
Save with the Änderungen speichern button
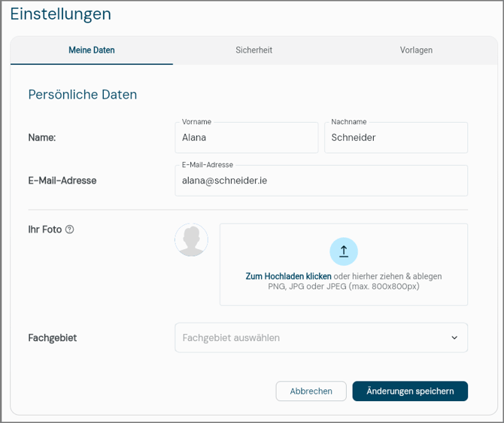tap(410, 391)
